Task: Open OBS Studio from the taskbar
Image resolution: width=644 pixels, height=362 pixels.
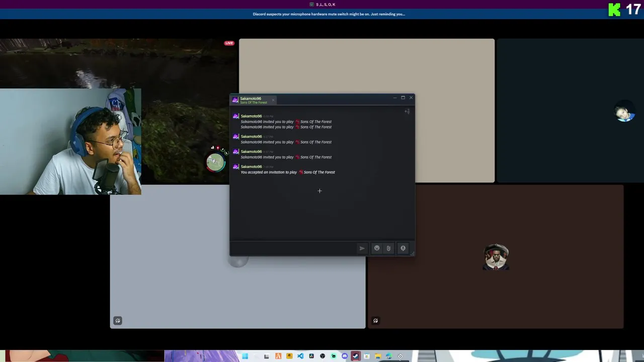Action: pos(323,356)
